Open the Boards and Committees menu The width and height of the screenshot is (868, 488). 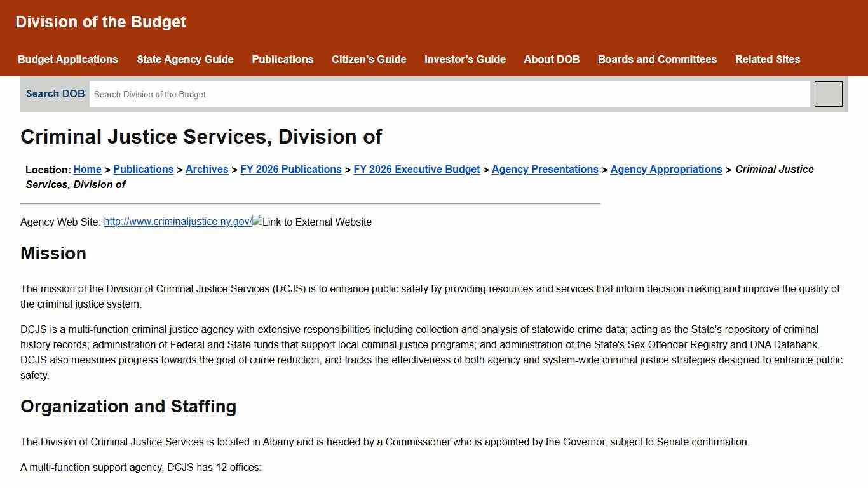click(x=657, y=59)
